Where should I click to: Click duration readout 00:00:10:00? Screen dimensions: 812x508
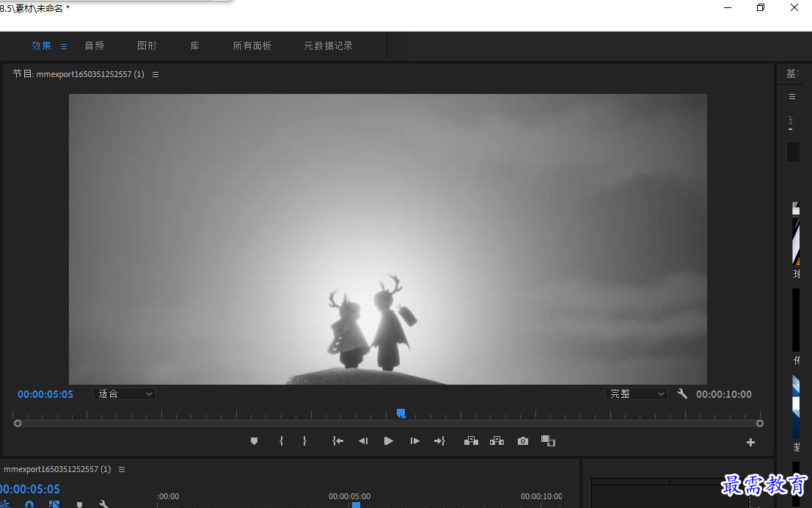coord(724,394)
